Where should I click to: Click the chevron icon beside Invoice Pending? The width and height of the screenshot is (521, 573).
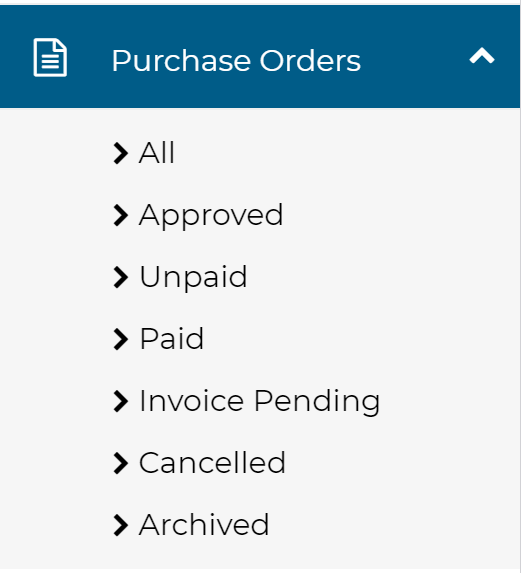click(x=121, y=401)
